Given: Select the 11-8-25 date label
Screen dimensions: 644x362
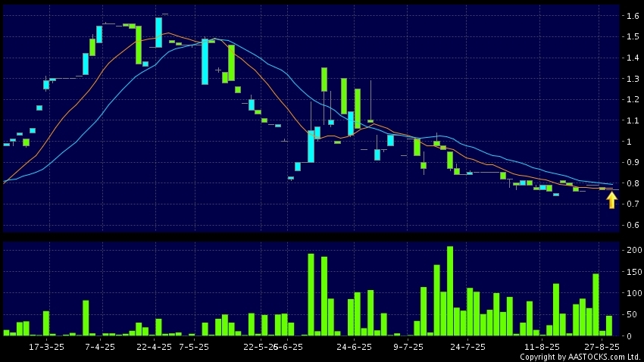Looking at the screenshot, I should point(542,347).
